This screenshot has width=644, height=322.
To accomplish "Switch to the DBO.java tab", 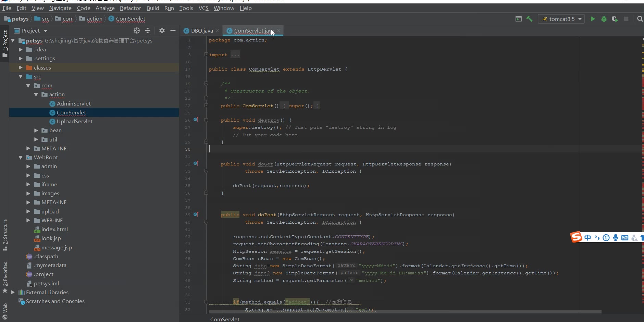I will tap(201, 31).
